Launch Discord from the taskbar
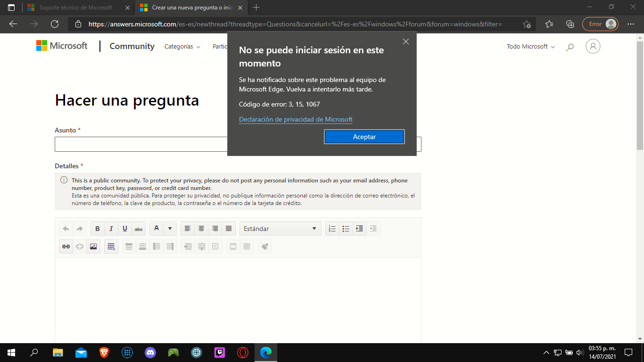 pyautogui.click(x=150, y=352)
